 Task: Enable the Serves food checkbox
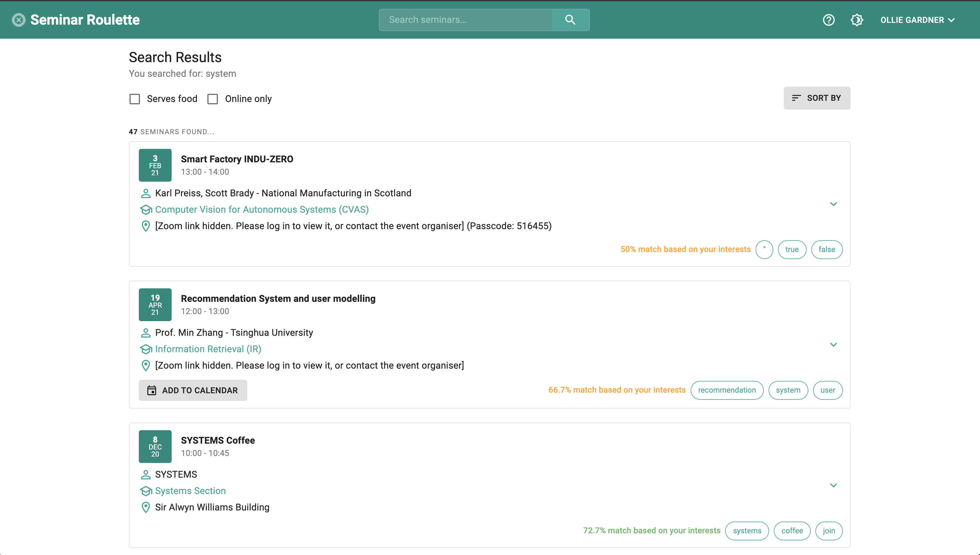click(x=135, y=99)
